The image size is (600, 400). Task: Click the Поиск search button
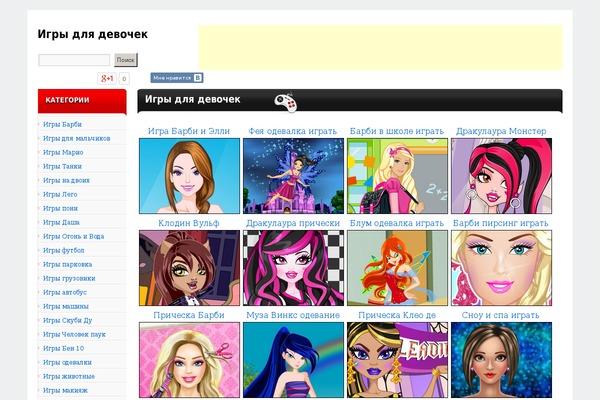point(126,60)
